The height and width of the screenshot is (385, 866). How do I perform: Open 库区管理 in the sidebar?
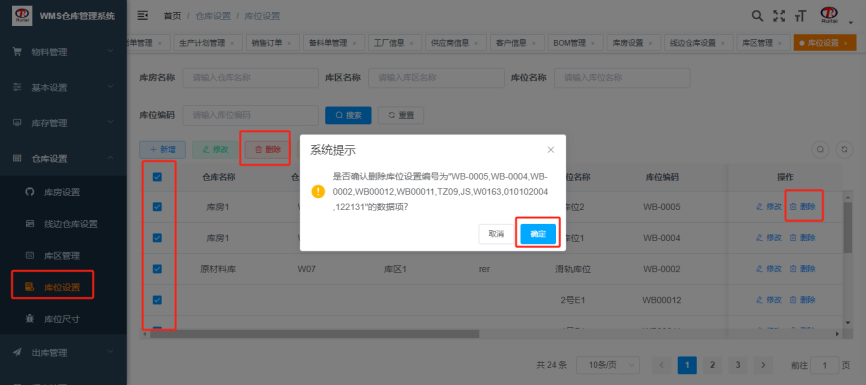(62, 256)
